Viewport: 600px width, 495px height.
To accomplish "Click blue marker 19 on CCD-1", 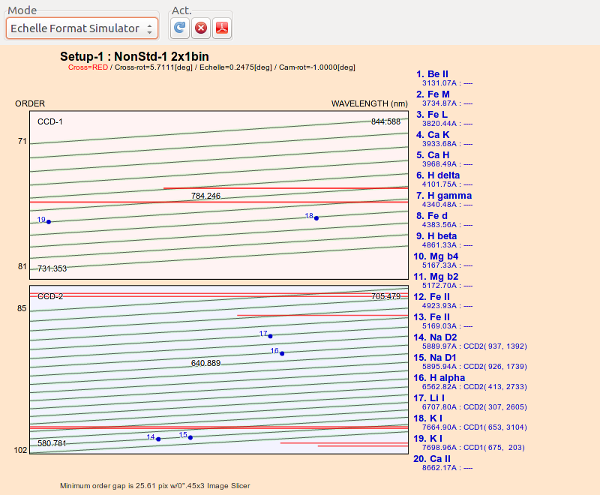I will click(49, 222).
